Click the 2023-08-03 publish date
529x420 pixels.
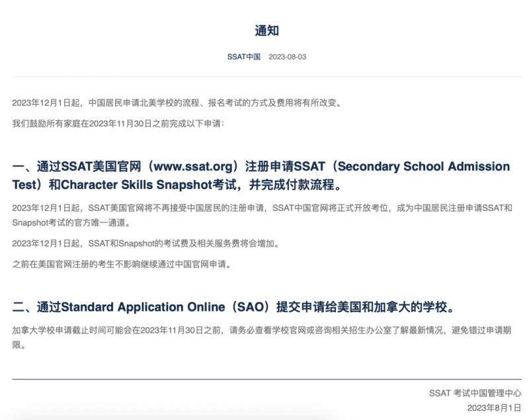click(x=288, y=57)
